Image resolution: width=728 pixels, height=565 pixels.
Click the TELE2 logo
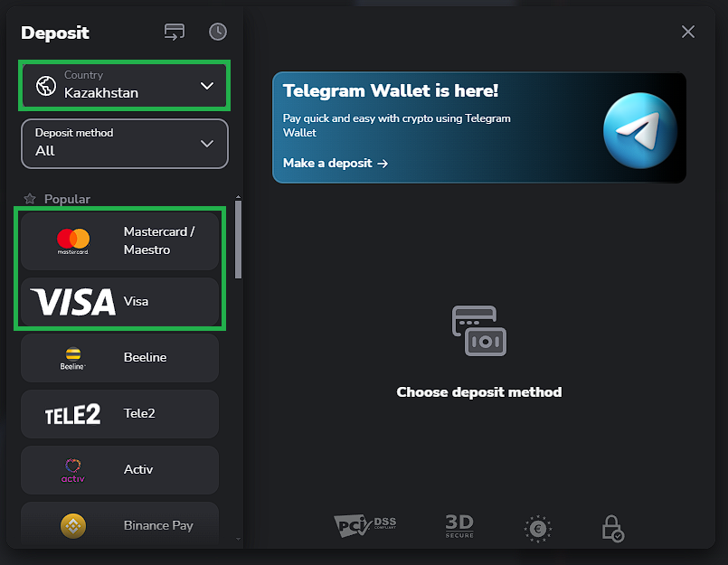(x=73, y=414)
